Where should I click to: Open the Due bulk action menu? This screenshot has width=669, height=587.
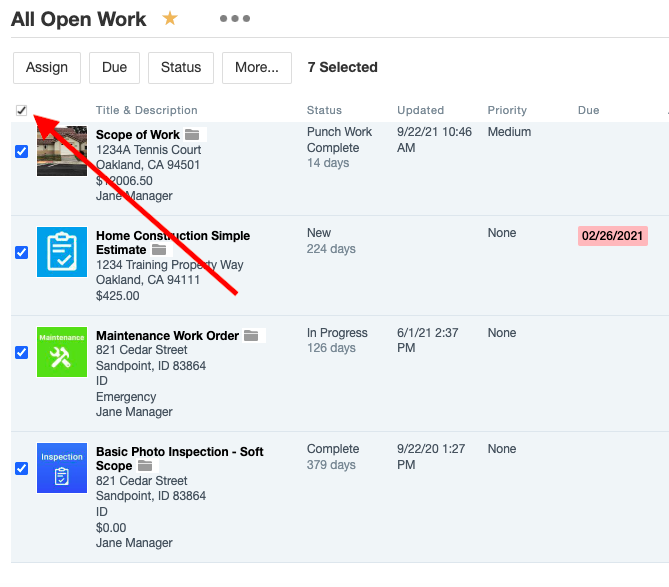[x=114, y=67]
